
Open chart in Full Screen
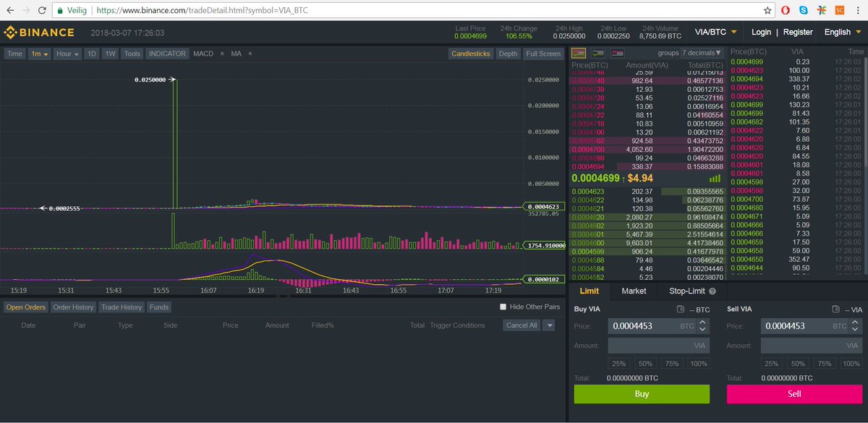click(542, 54)
